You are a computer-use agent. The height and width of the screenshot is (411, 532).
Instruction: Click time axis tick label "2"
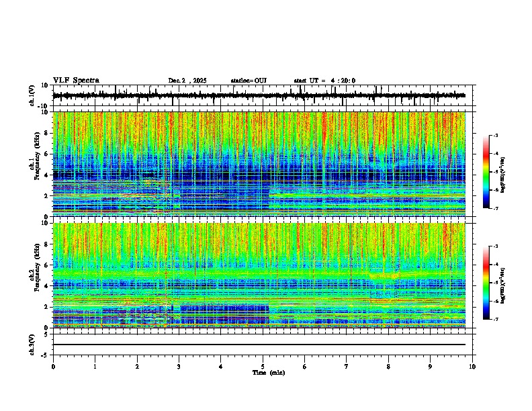(x=137, y=367)
